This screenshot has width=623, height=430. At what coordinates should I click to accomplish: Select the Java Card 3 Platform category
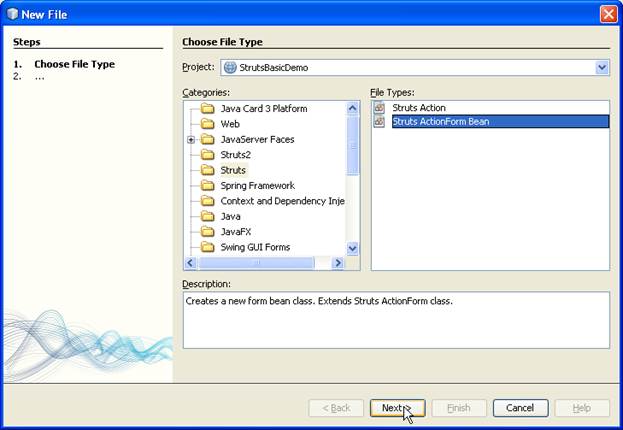(264, 108)
